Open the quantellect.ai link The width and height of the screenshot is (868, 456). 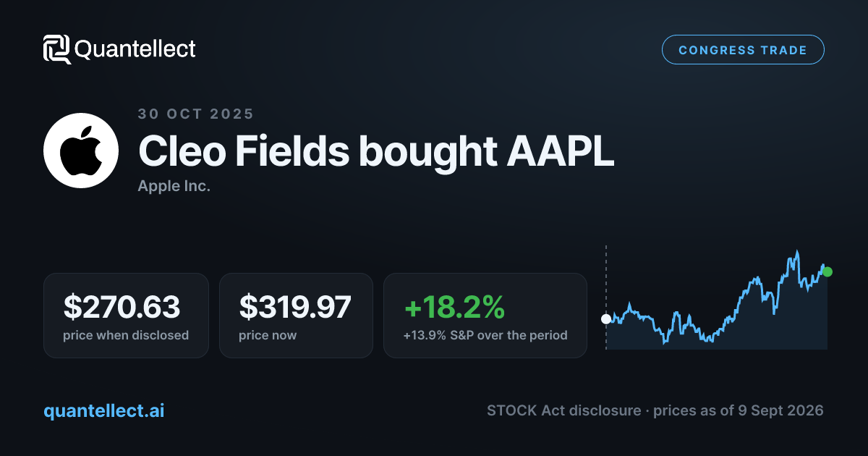click(104, 410)
